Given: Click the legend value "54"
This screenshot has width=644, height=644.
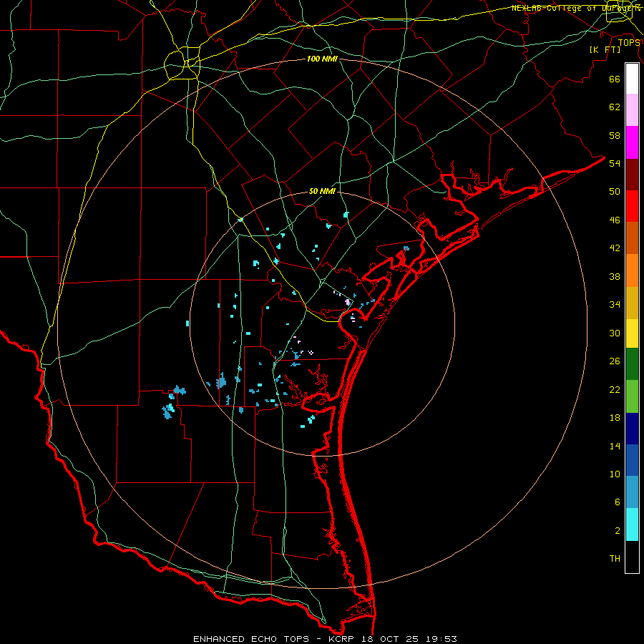Looking at the screenshot, I should point(615,163).
